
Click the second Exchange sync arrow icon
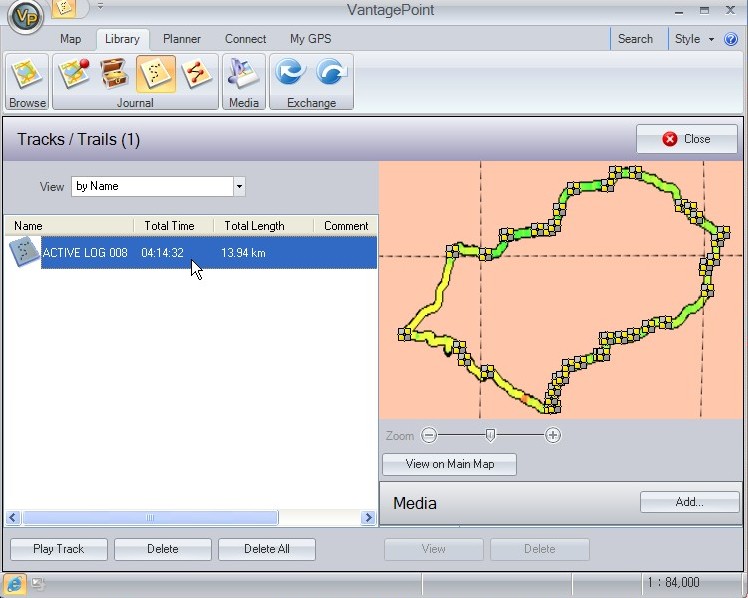[x=332, y=72]
